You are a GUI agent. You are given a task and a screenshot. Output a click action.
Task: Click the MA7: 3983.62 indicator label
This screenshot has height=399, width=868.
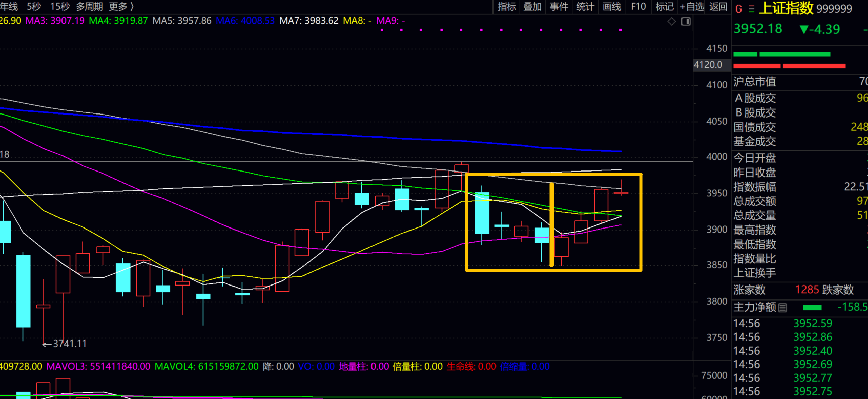coord(309,21)
